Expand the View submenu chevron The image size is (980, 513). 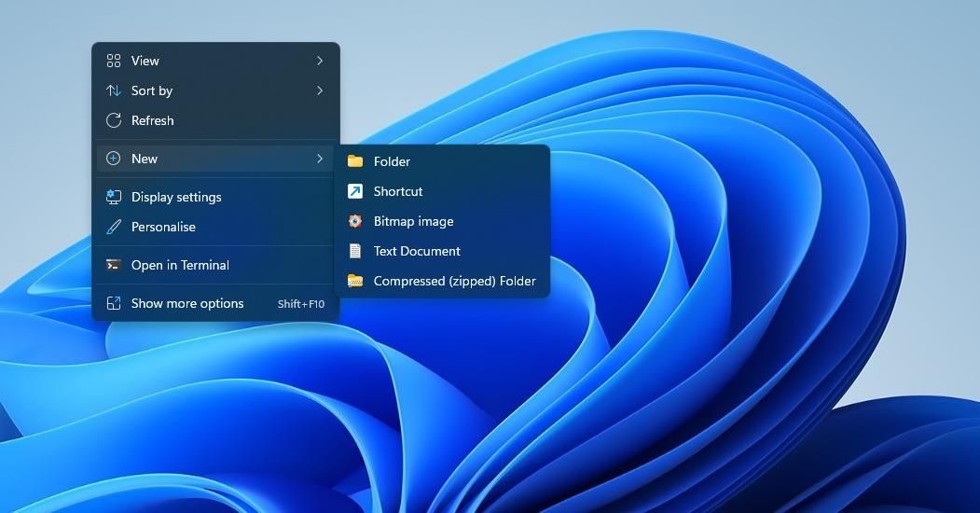point(320,61)
